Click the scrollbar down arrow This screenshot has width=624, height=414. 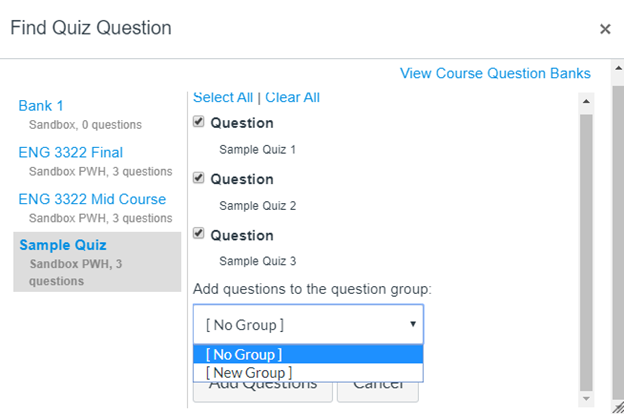tap(586, 399)
